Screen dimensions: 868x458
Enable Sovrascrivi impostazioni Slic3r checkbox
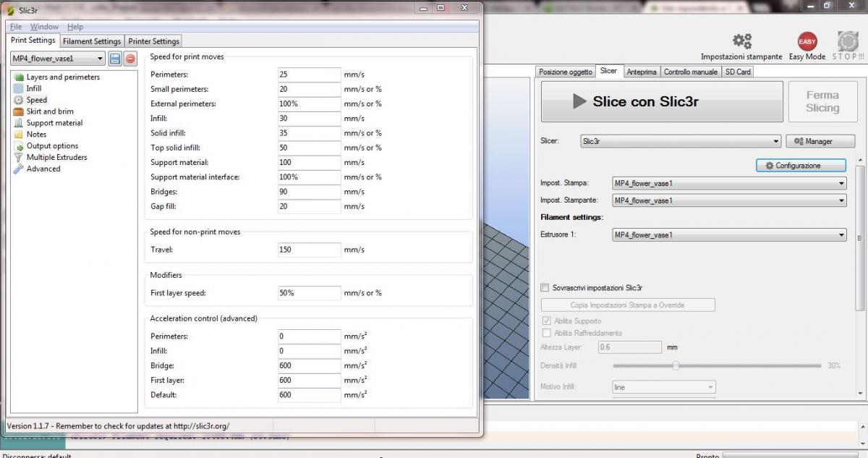pos(545,288)
